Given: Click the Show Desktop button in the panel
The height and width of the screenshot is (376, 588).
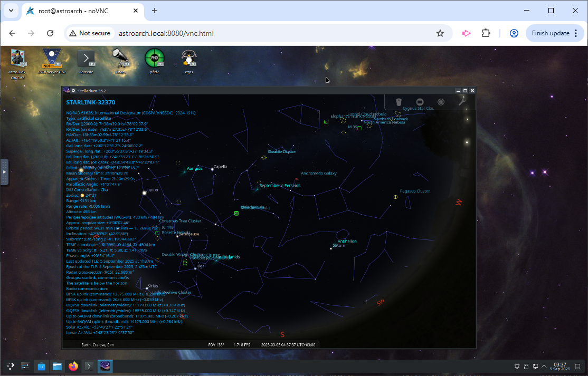Looking at the screenshot, I should coord(578,367).
